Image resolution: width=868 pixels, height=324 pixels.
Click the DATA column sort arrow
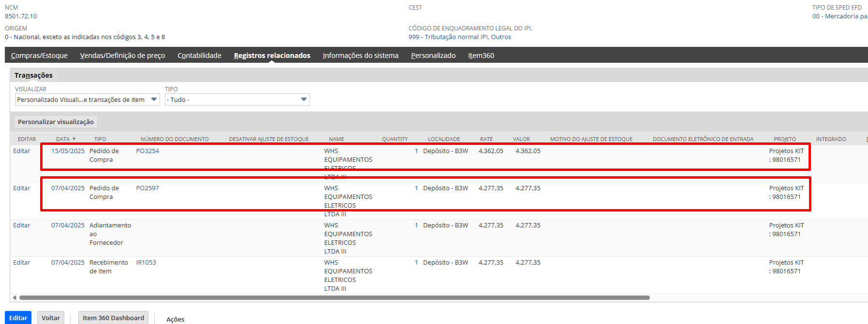(74, 139)
